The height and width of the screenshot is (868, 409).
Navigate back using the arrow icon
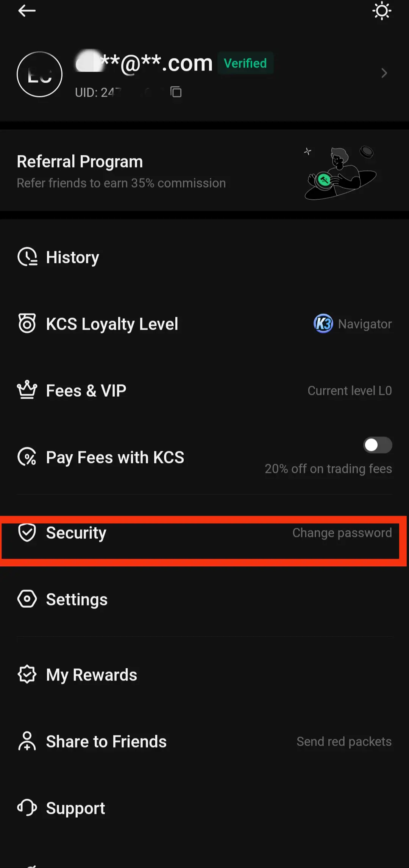pos(27,11)
